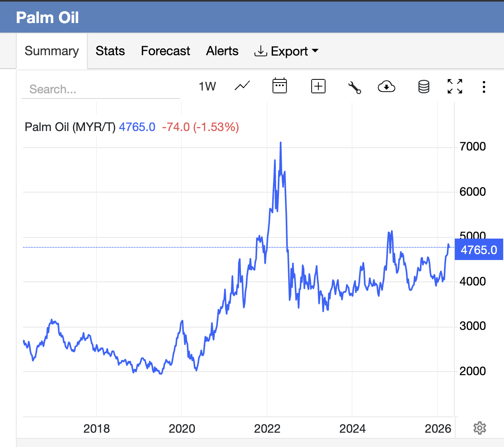The width and height of the screenshot is (504, 447).
Task: Click the 7000 y-axis label
Action: [x=473, y=146]
